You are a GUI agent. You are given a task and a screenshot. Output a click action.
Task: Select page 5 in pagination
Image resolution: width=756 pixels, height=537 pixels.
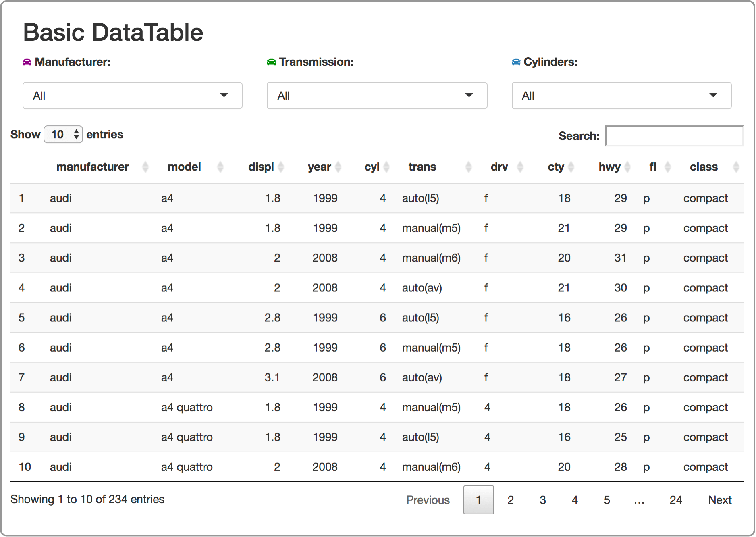click(x=607, y=500)
